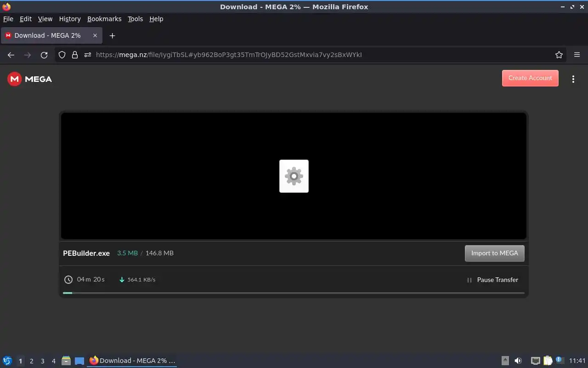
Task: Open the File menu
Action: pos(8,19)
